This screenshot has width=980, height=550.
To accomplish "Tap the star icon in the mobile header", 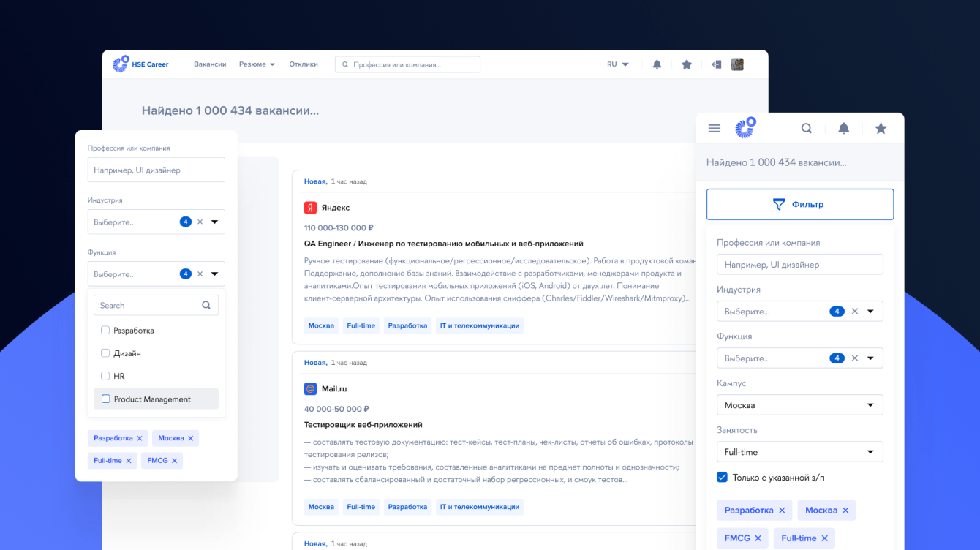I will coord(881,129).
